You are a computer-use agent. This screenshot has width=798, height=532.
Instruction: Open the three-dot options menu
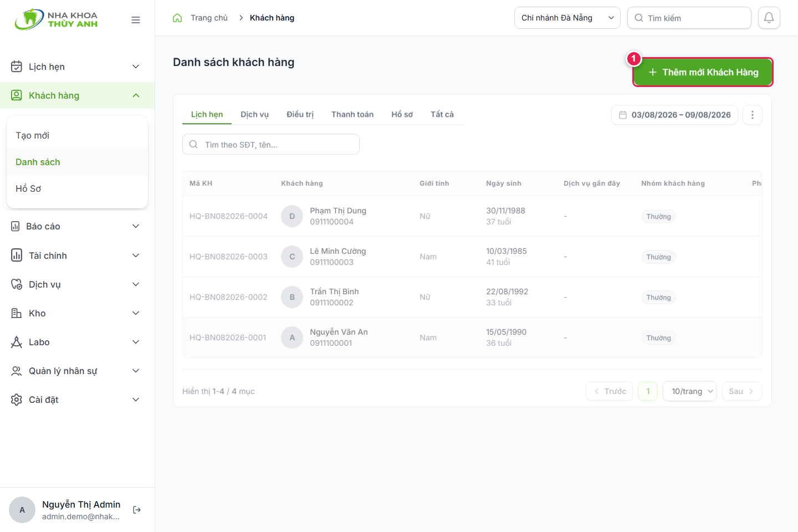pos(753,115)
